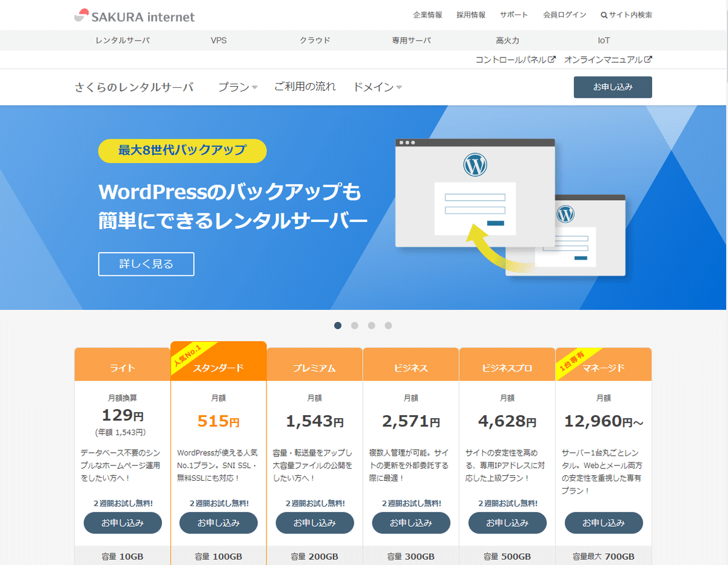
Task: Click the 4,628円 business pro price
Action: [x=507, y=421]
